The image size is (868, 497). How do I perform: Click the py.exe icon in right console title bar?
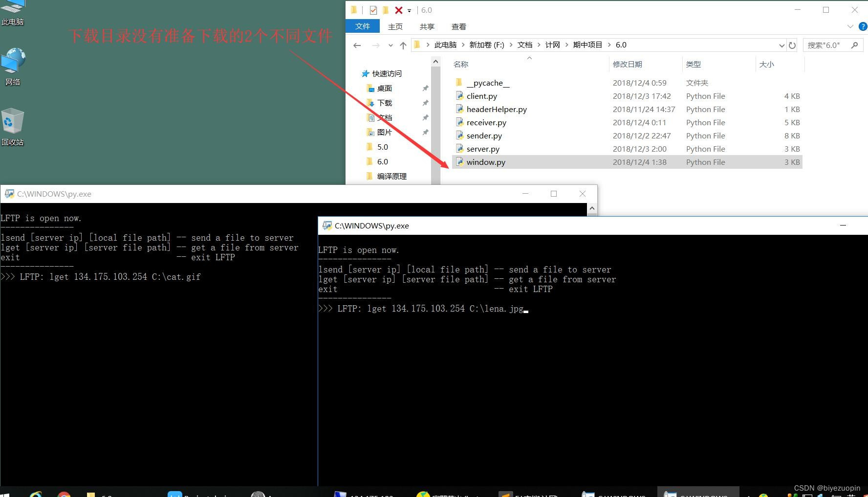[327, 226]
